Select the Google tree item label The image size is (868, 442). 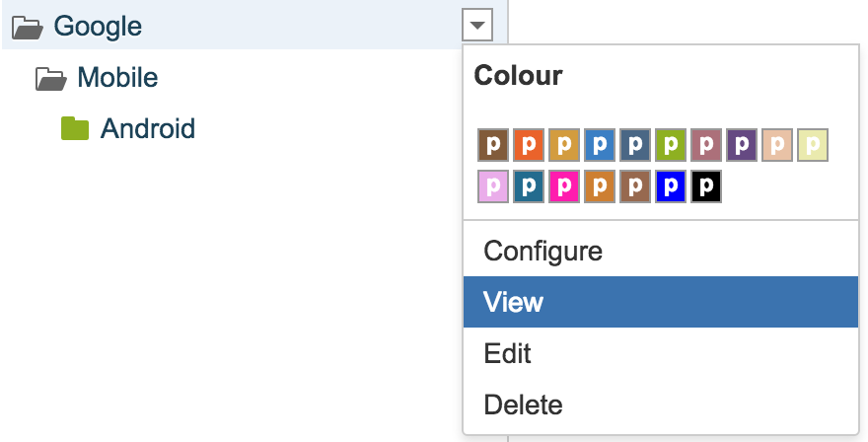coord(98,27)
